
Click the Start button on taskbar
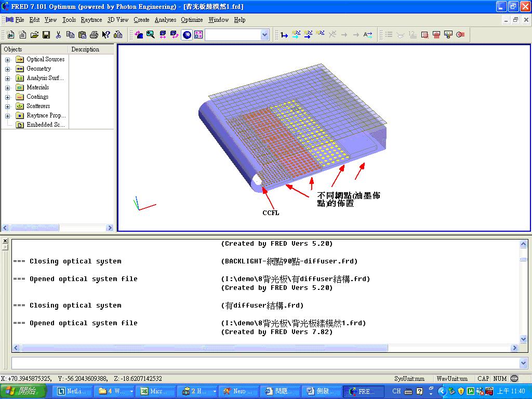(x=22, y=391)
